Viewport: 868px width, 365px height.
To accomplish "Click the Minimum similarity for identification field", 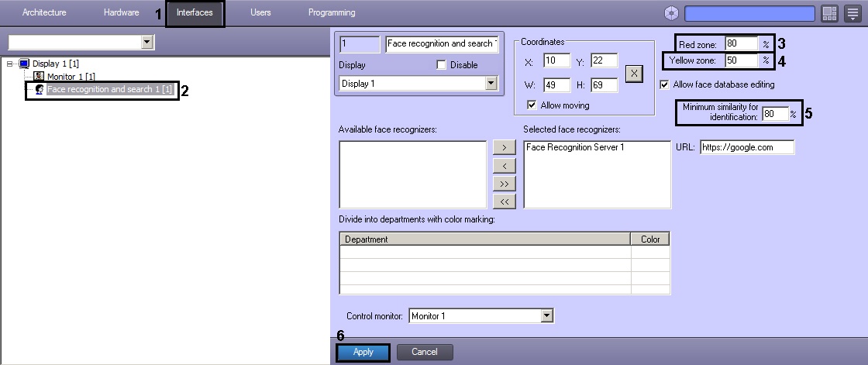I will coord(775,114).
